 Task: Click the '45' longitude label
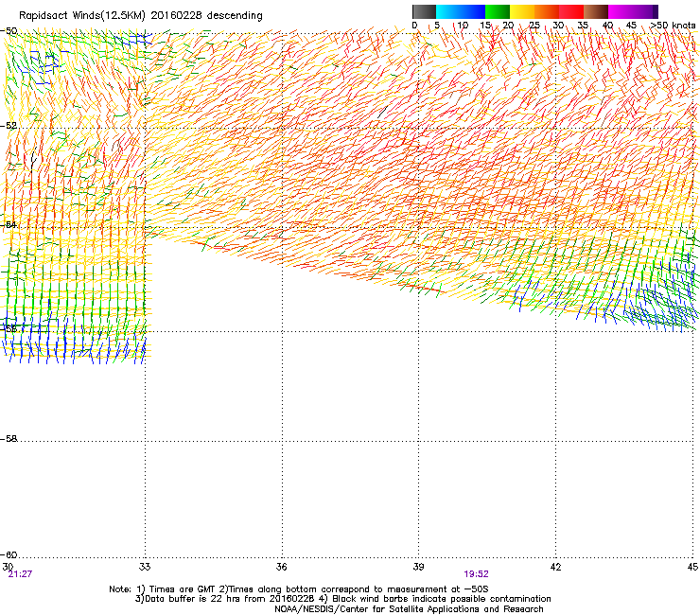pyautogui.click(x=692, y=567)
